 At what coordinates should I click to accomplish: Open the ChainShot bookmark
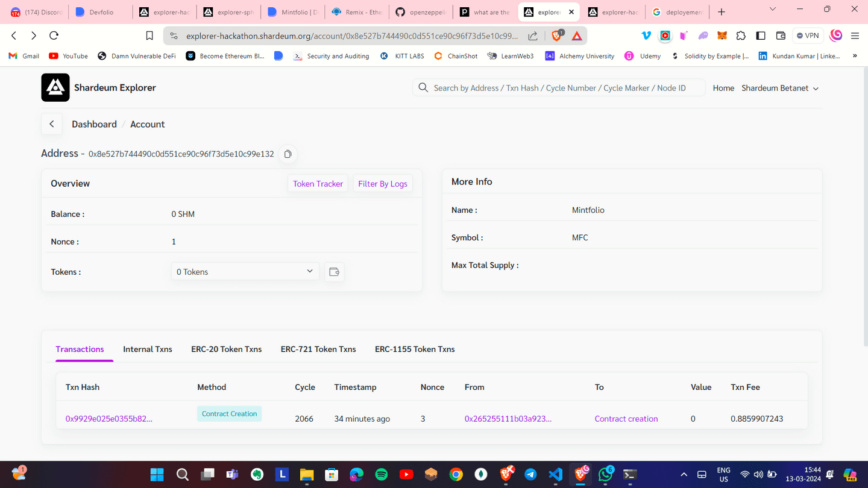click(455, 56)
